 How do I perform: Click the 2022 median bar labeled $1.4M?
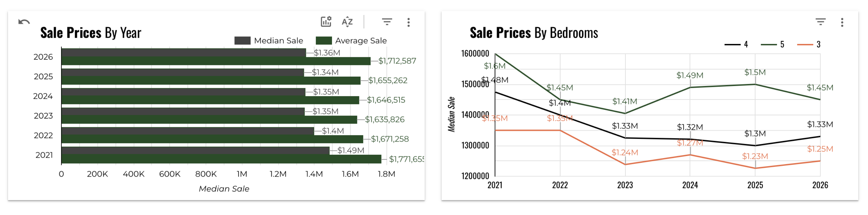(188, 131)
